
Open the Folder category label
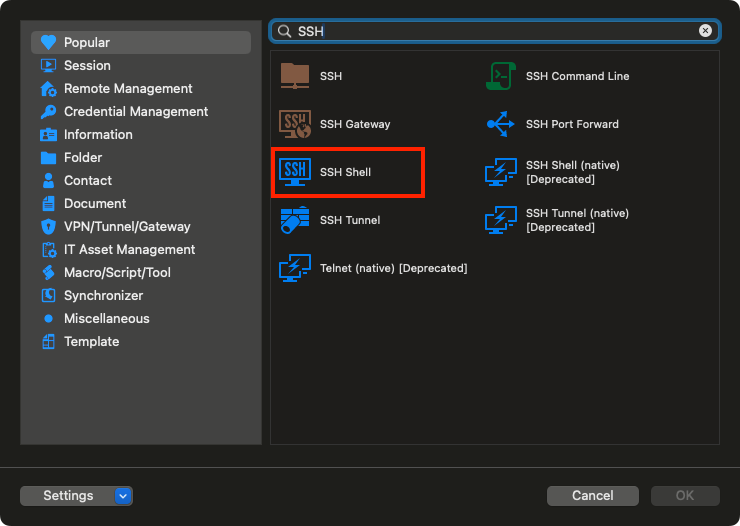tap(83, 158)
